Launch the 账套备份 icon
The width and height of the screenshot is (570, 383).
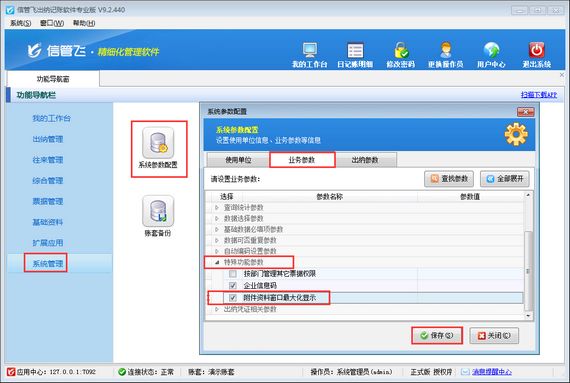(x=158, y=211)
